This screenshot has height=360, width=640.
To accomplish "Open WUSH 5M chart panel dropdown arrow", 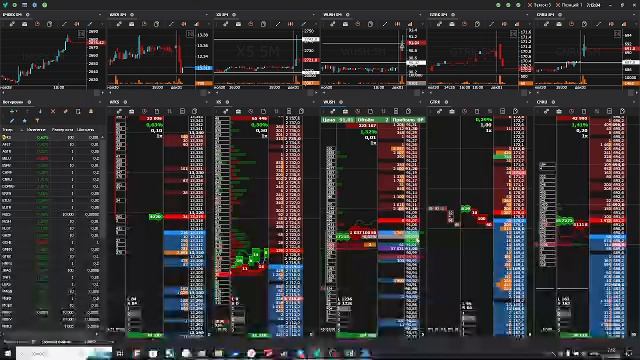I will pos(421,15).
